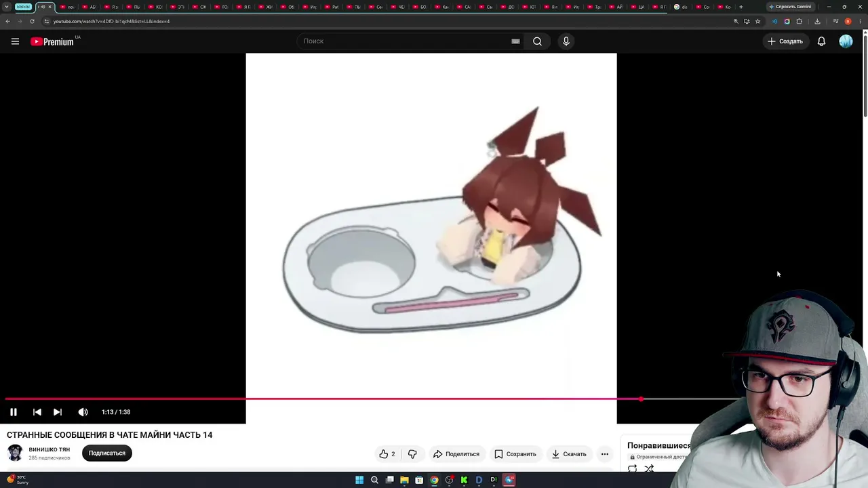The width and height of the screenshot is (868, 488).
Task: Skip to the next video
Action: pos(58,412)
